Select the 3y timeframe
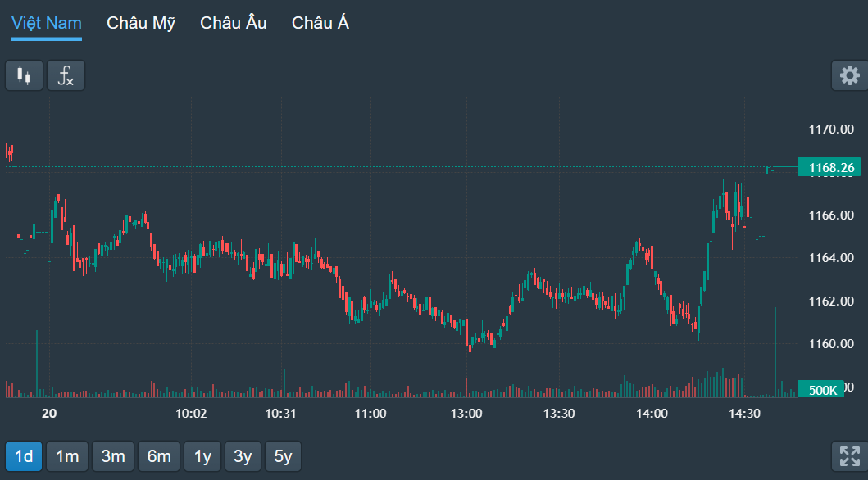 tap(243, 456)
